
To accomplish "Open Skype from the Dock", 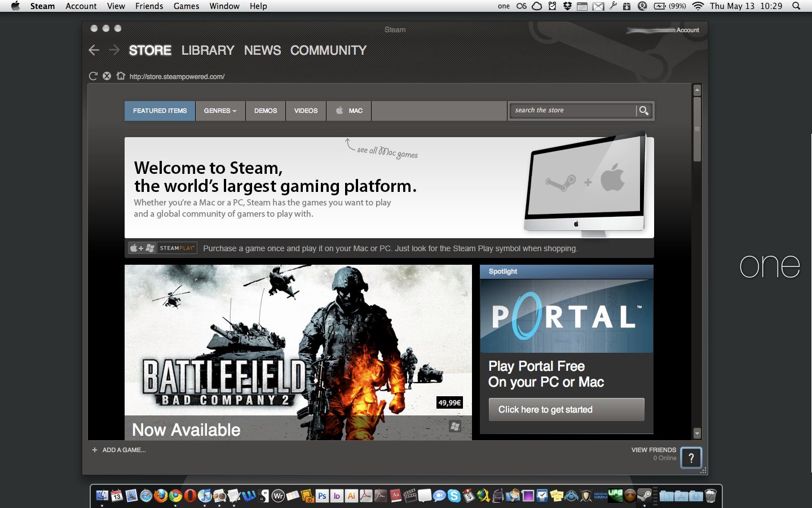I will click(x=453, y=496).
